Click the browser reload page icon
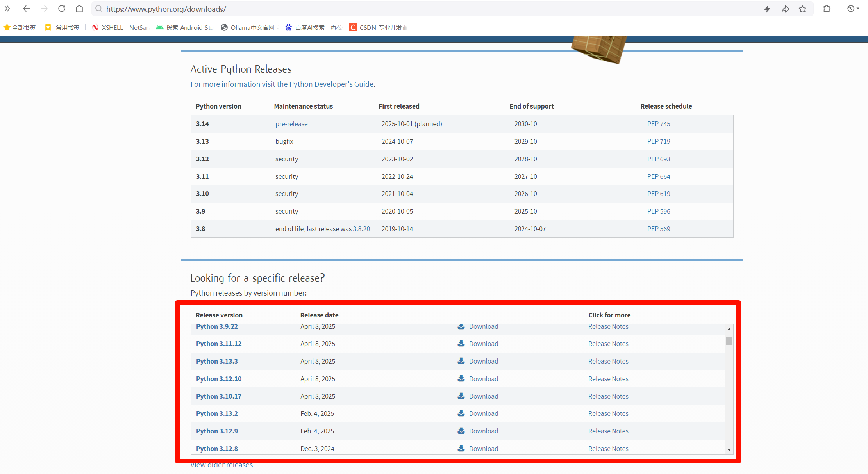 click(62, 9)
